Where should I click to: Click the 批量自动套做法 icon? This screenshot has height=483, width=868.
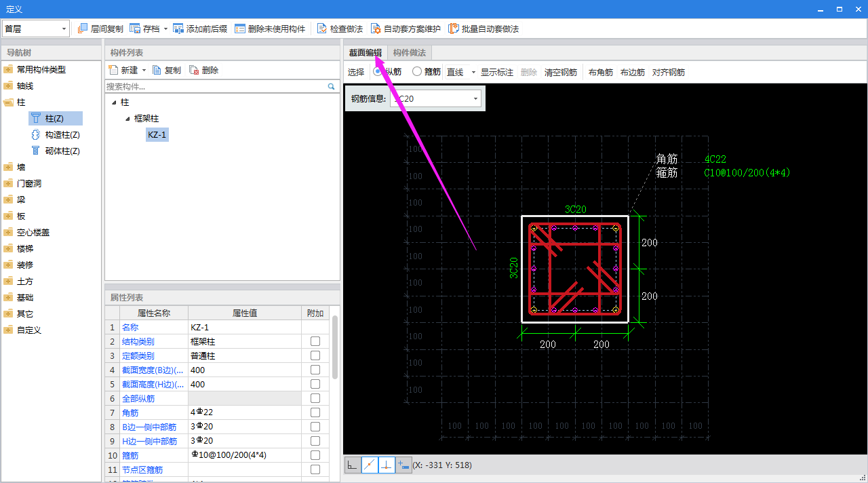click(453, 28)
